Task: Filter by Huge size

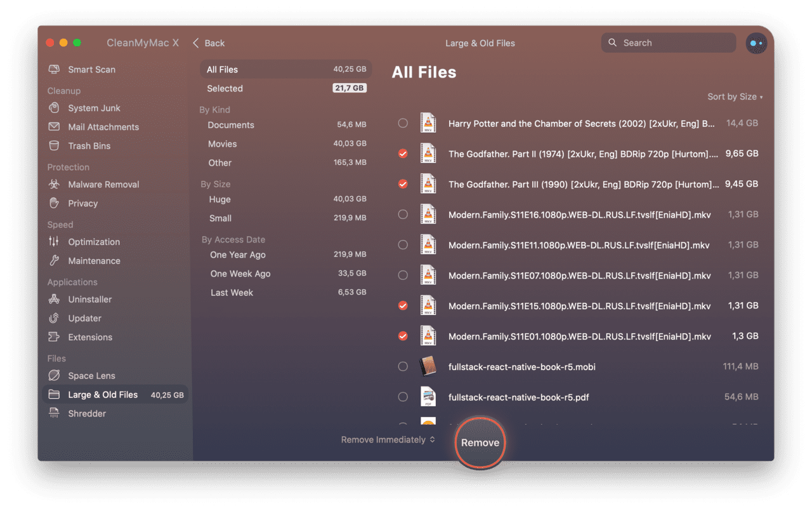Action: click(285, 199)
